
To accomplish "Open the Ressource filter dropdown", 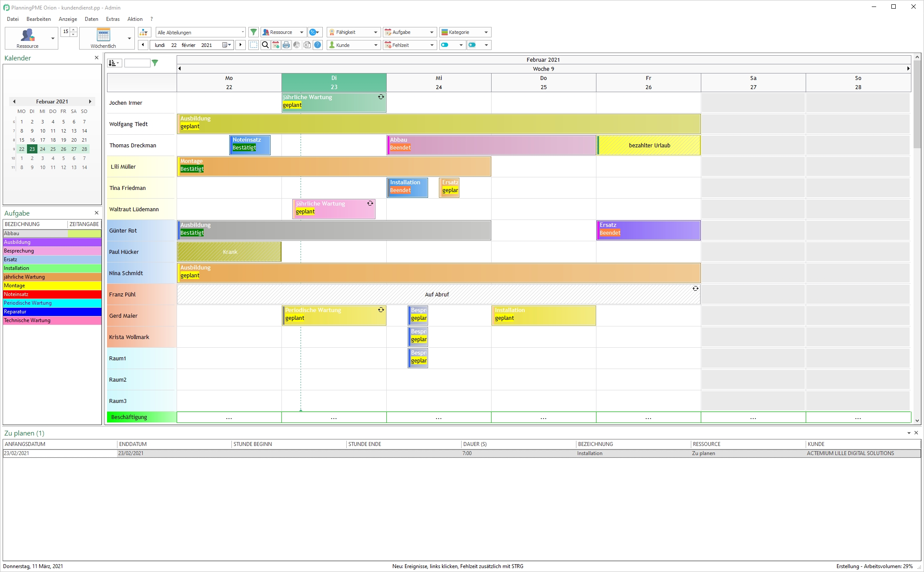I will tap(284, 32).
